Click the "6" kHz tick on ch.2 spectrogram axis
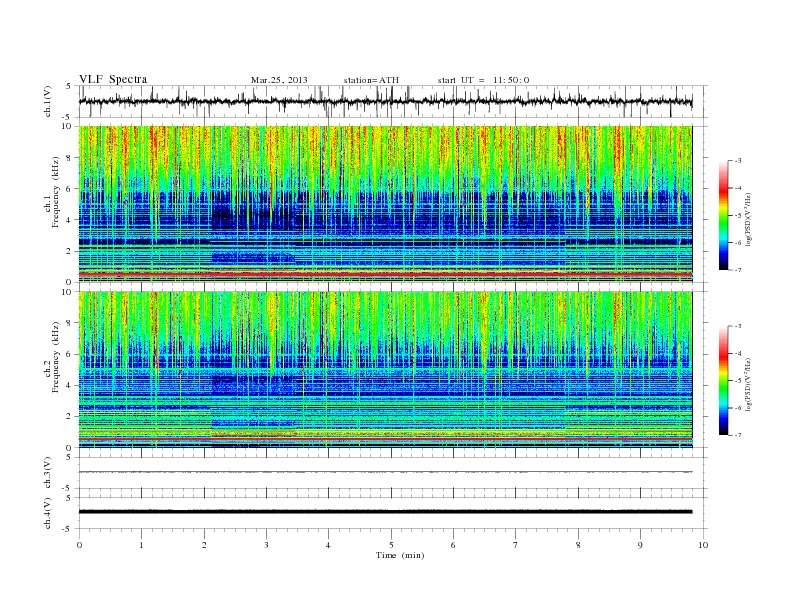 tap(69, 354)
